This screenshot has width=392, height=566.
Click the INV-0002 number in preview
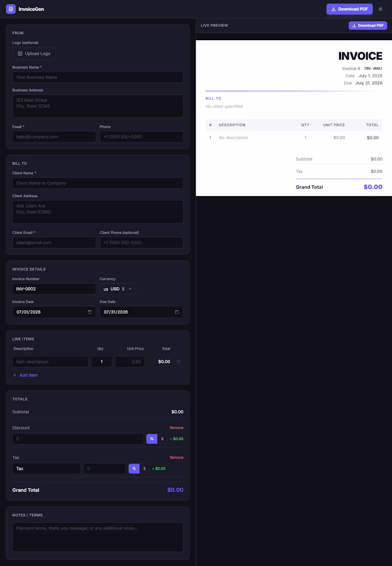coord(373,69)
